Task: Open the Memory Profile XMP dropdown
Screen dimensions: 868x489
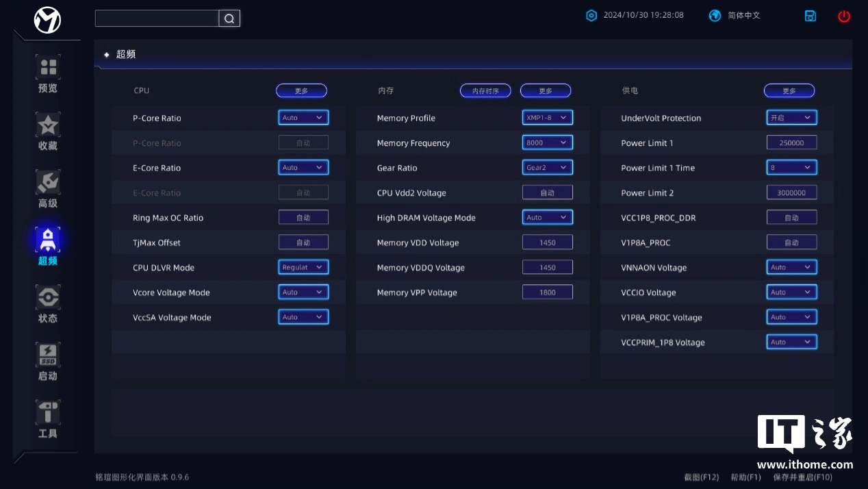Action: [x=547, y=118]
